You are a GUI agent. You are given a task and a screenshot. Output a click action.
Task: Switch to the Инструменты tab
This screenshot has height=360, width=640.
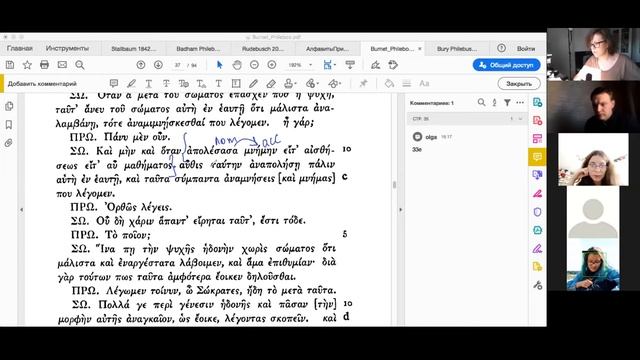tap(67, 48)
